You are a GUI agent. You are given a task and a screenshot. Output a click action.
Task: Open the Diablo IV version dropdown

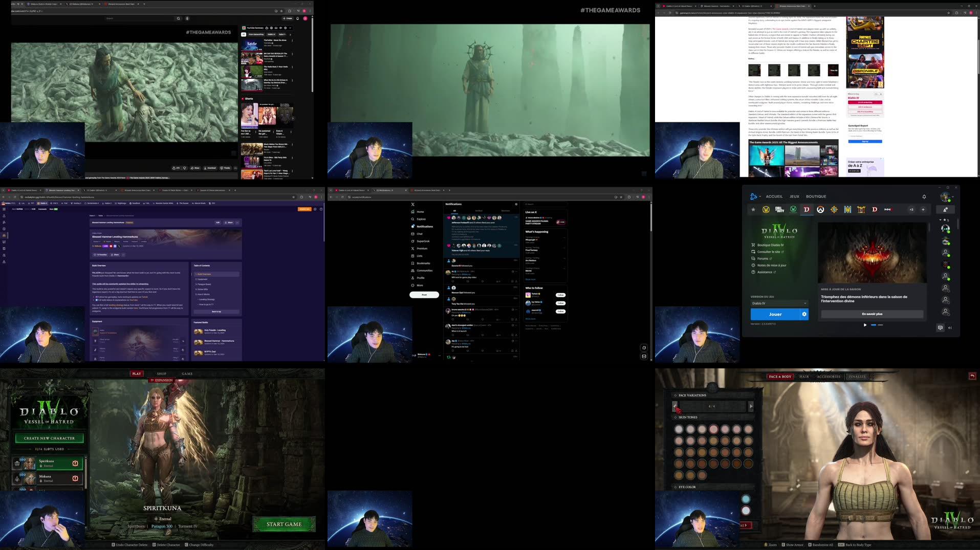(x=779, y=303)
